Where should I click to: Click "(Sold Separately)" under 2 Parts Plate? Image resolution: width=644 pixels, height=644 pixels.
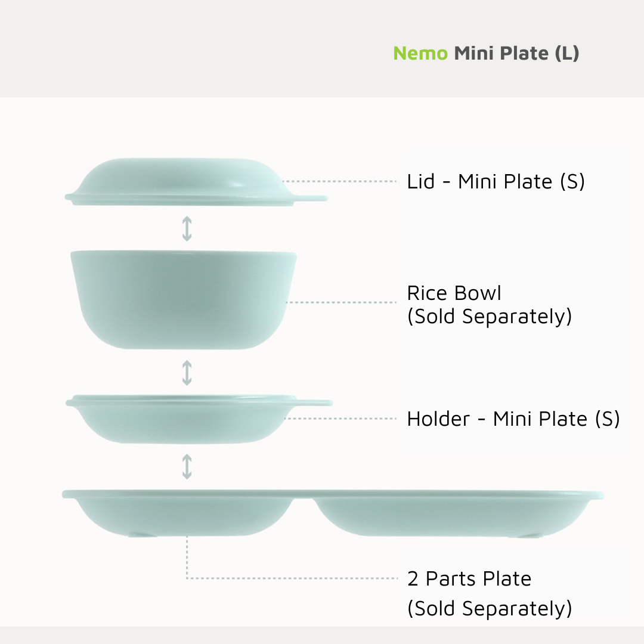490,609
